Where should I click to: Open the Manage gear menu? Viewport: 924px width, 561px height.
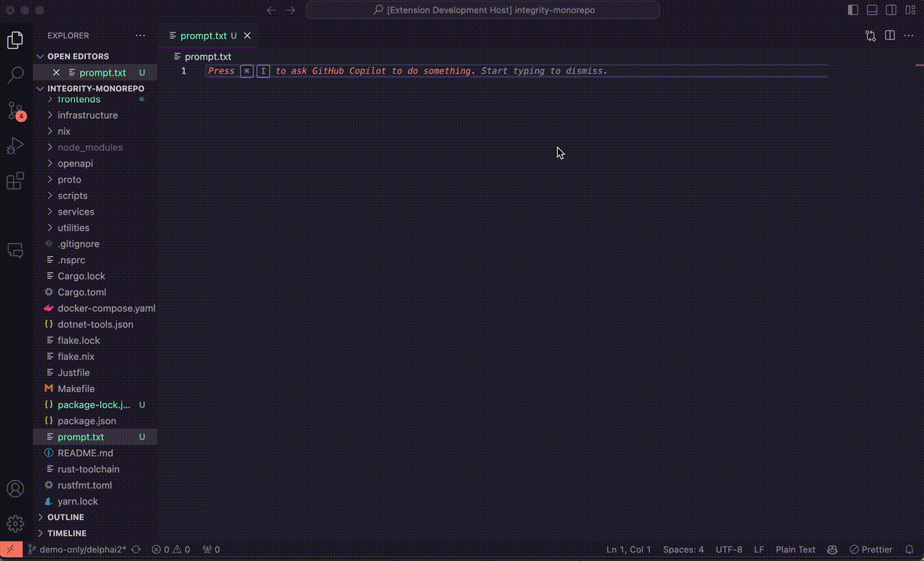tap(15, 523)
